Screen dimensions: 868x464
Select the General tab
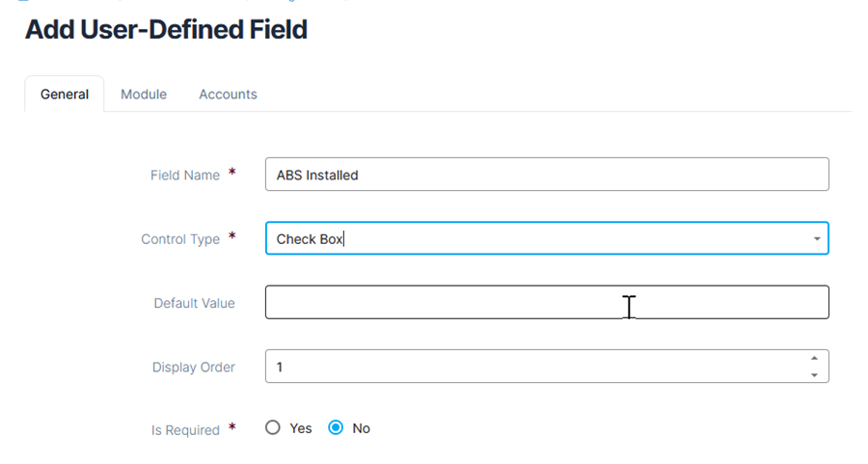click(x=65, y=95)
